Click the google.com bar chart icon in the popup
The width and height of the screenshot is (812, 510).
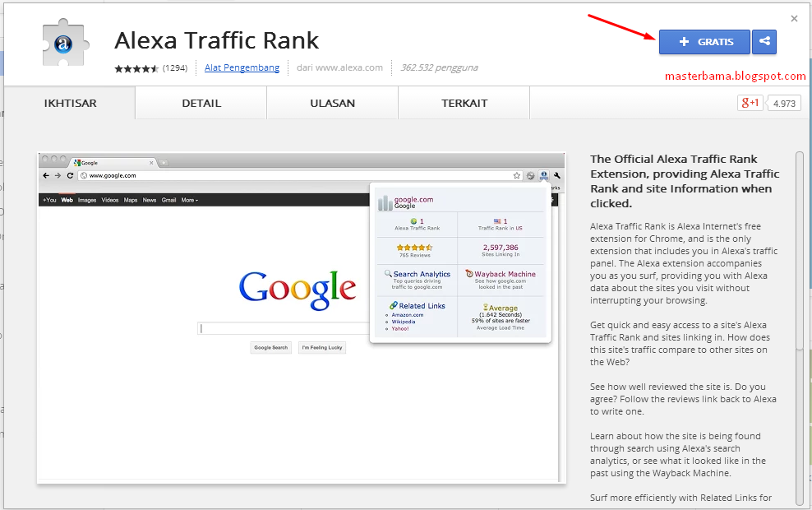pyautogui.click(x=385, y=203)
